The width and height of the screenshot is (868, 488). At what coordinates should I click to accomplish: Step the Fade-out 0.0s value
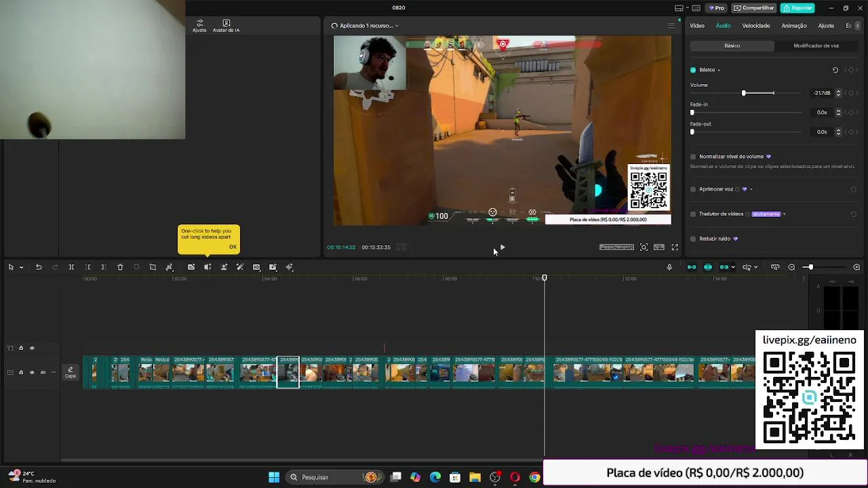838,132
